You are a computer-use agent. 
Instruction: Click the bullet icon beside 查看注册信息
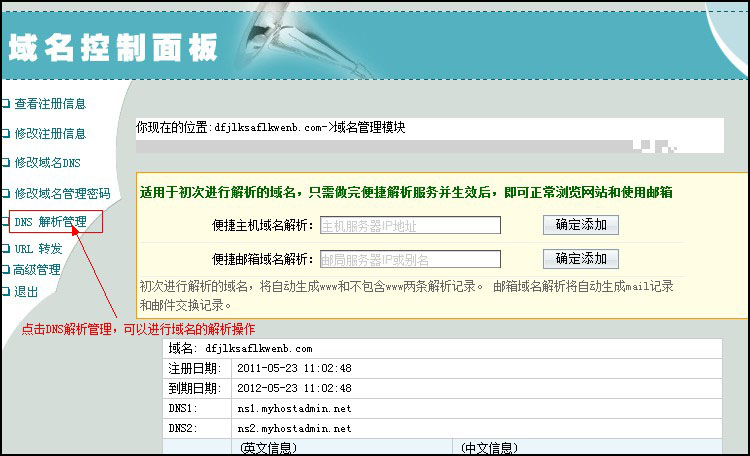click(x=6, y=103)
